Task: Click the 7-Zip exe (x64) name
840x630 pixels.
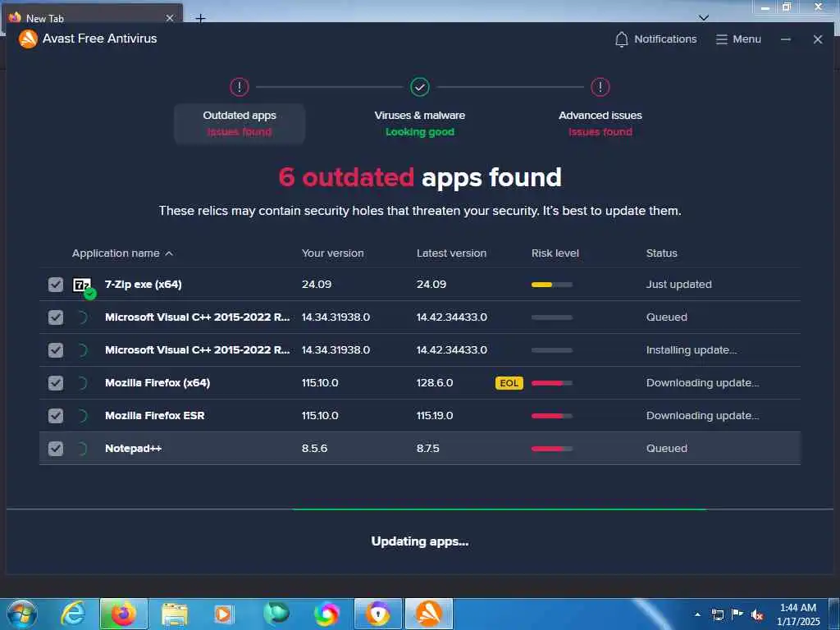Action: pos(143,285)
